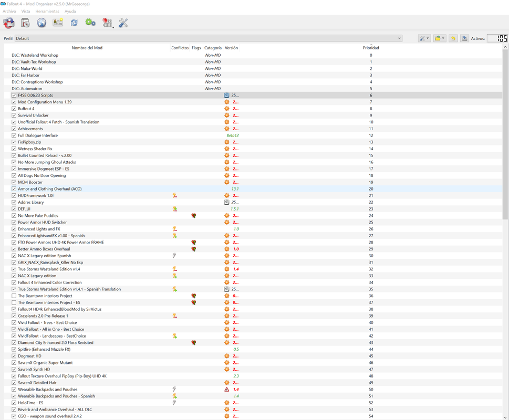Image resolution: width=509 pixels, height=420 pixels.
Task: Enable The Beantown interiors Project - ES checkbox
Action: 14,302
